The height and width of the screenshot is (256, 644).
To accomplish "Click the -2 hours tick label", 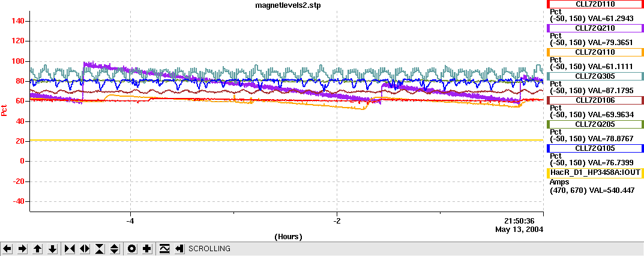I will pos(337,221).
